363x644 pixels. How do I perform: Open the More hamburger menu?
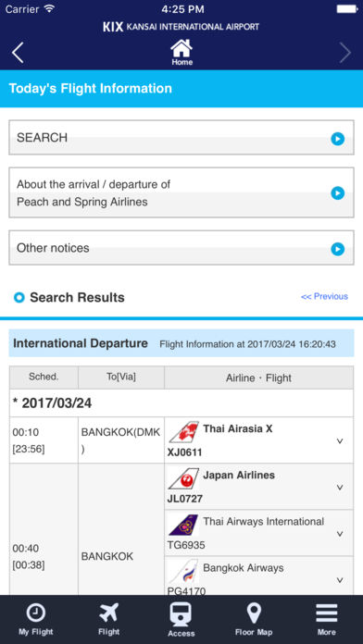click(326, 619)
